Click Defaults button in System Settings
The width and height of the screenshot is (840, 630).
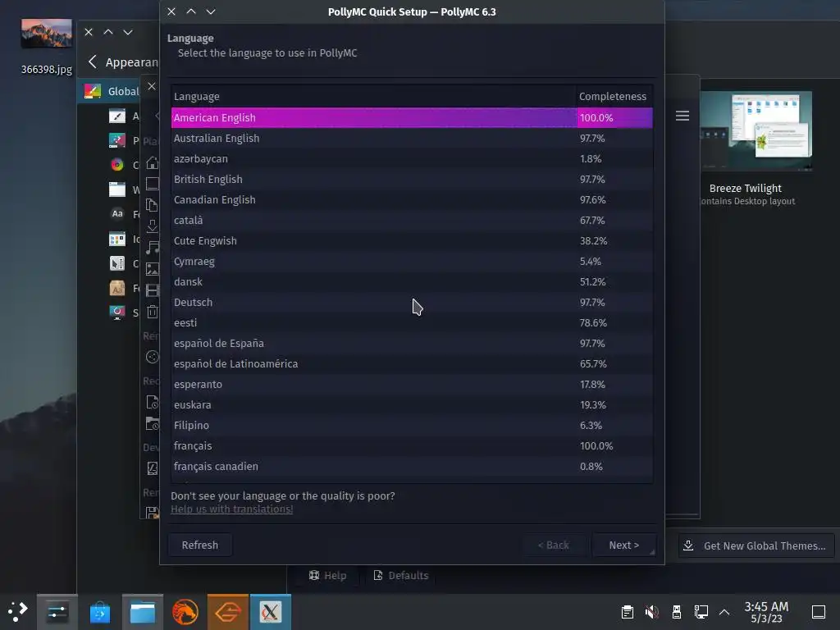[400, 575]
